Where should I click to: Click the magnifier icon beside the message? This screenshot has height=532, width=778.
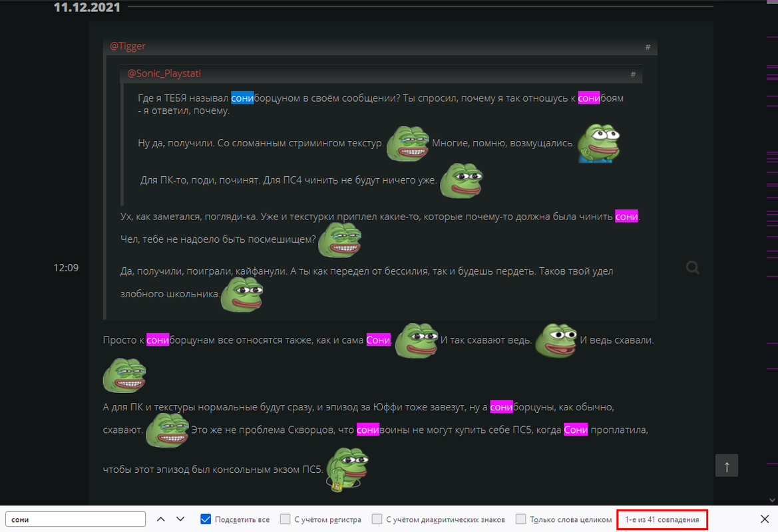pyautogui.click(x=693, y=268)
